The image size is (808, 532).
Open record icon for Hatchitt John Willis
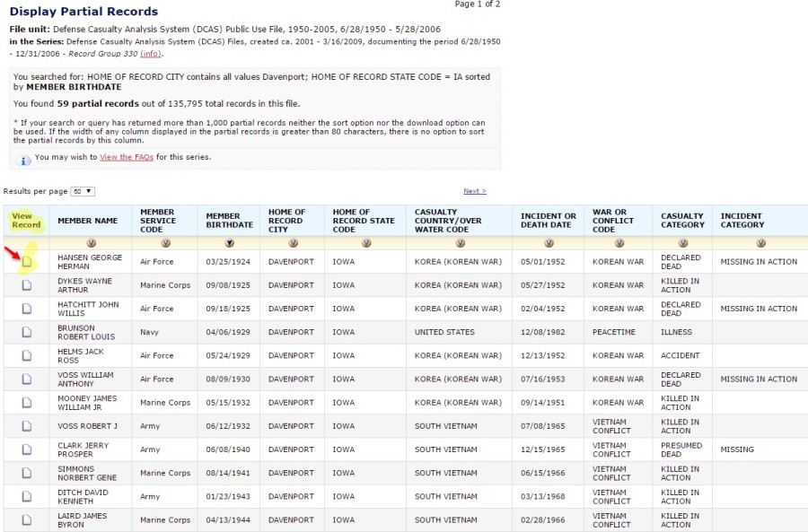[27, 309]
